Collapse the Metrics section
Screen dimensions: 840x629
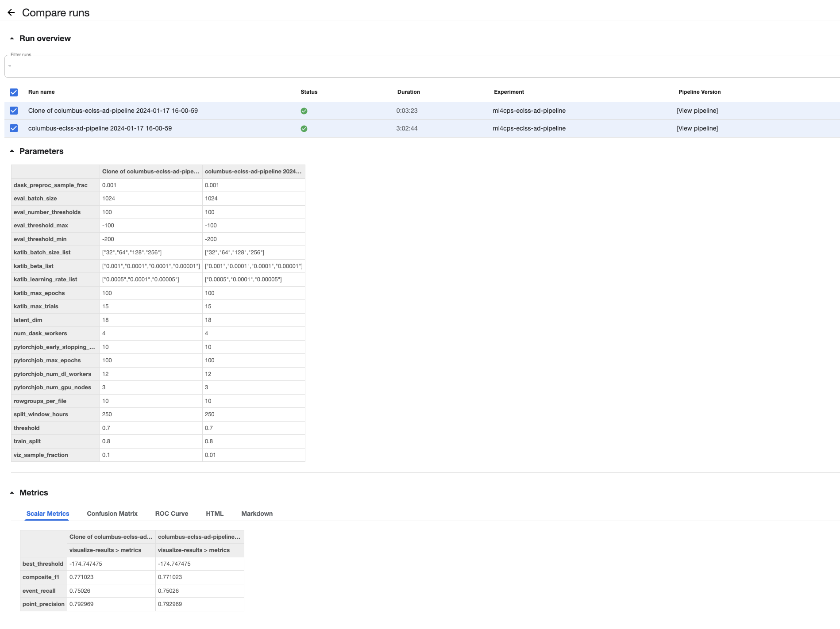(x=12, y=493)
